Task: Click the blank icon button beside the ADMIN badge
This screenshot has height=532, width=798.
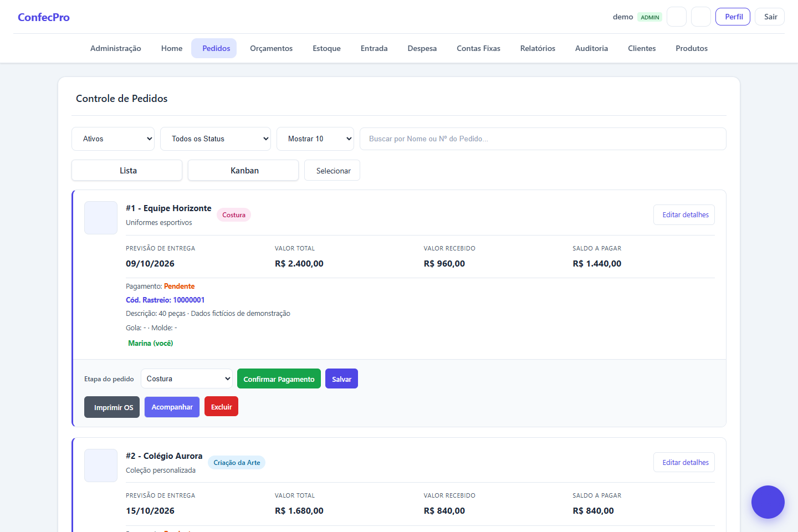Action: [x=677, y=17]
